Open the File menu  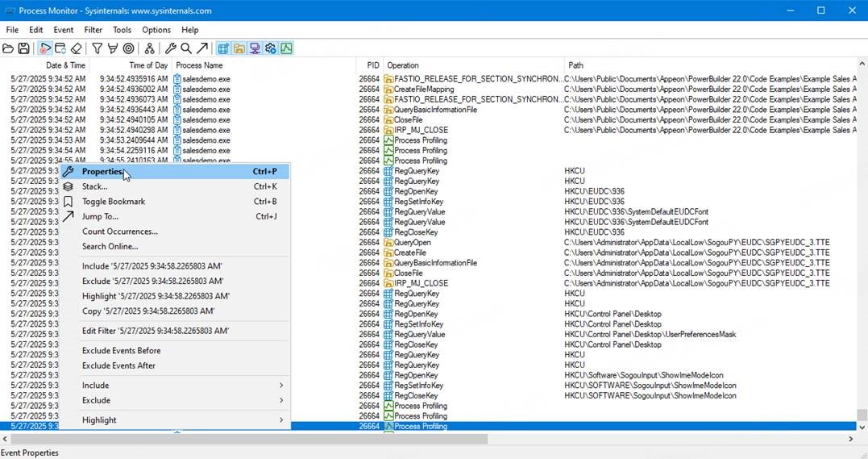coord(12,30)
